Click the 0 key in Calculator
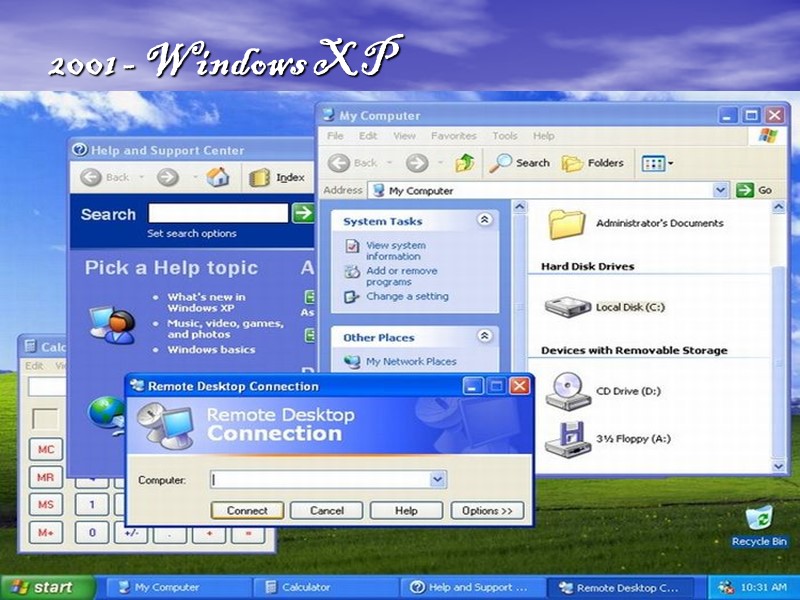 tap(92, 533)
